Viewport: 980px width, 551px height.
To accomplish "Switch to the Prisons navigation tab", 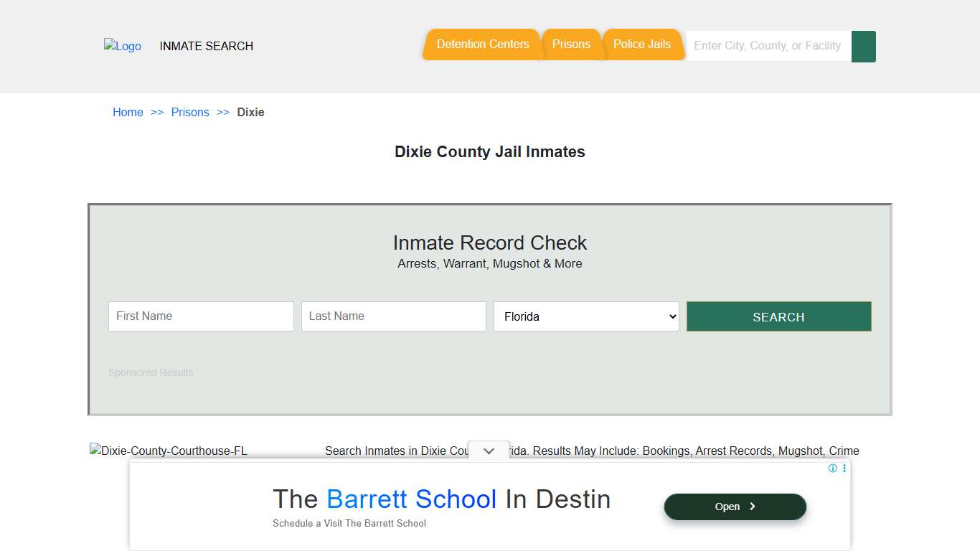I will (x=572, y=44).
